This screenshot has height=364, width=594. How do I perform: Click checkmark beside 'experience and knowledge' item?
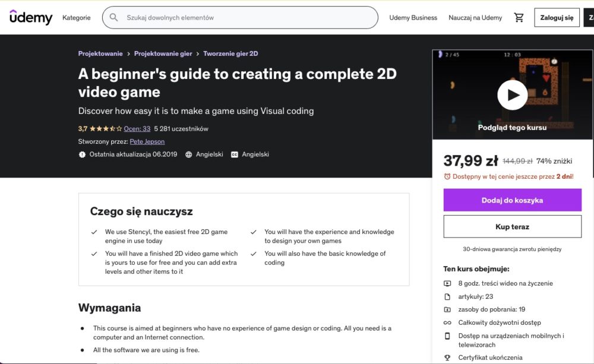254,232
